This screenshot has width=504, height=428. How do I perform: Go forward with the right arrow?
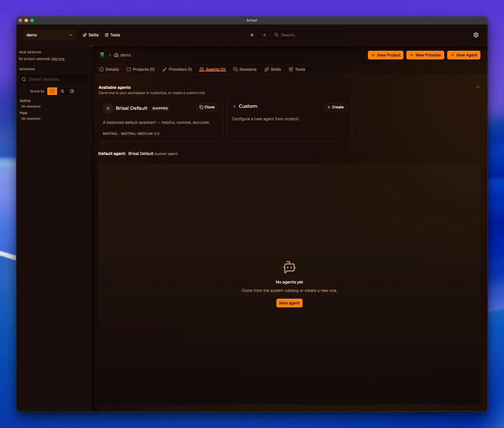[264, 35]
